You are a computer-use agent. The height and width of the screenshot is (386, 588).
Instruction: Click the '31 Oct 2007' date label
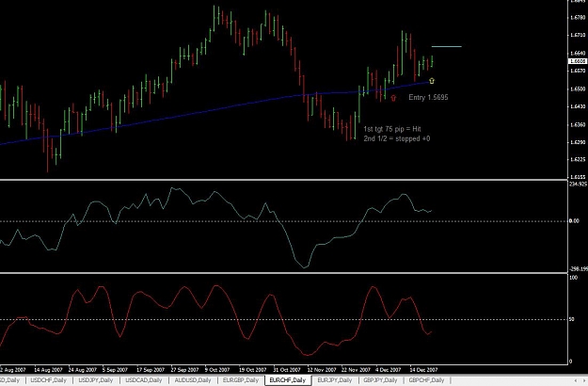click(x=287, y=370)
